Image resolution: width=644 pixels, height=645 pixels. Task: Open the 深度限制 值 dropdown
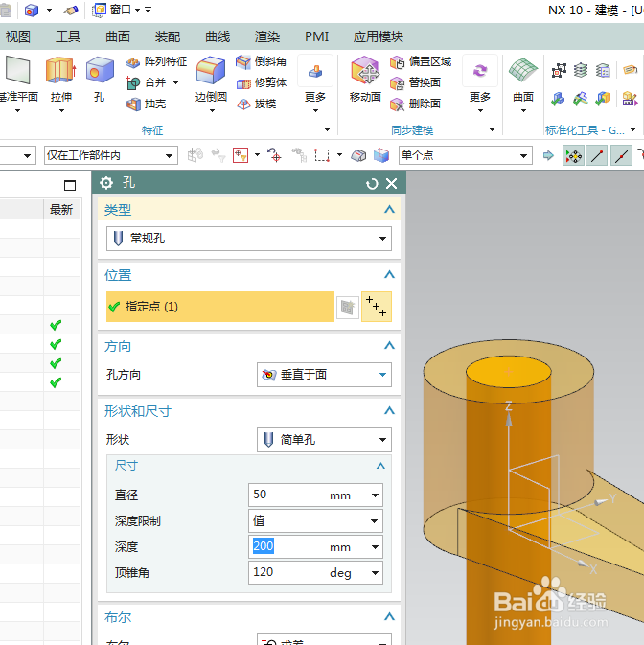tap(315, 520)
